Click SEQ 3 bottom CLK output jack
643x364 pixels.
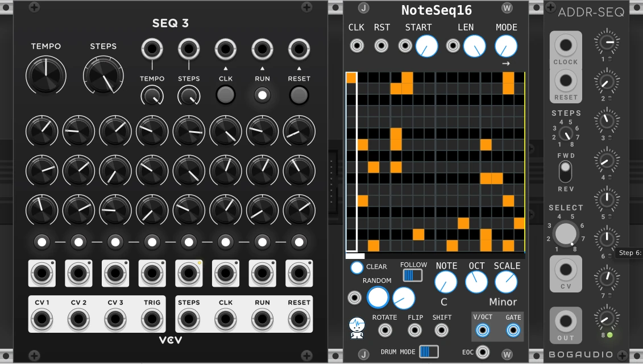click(x=226, y=319)
